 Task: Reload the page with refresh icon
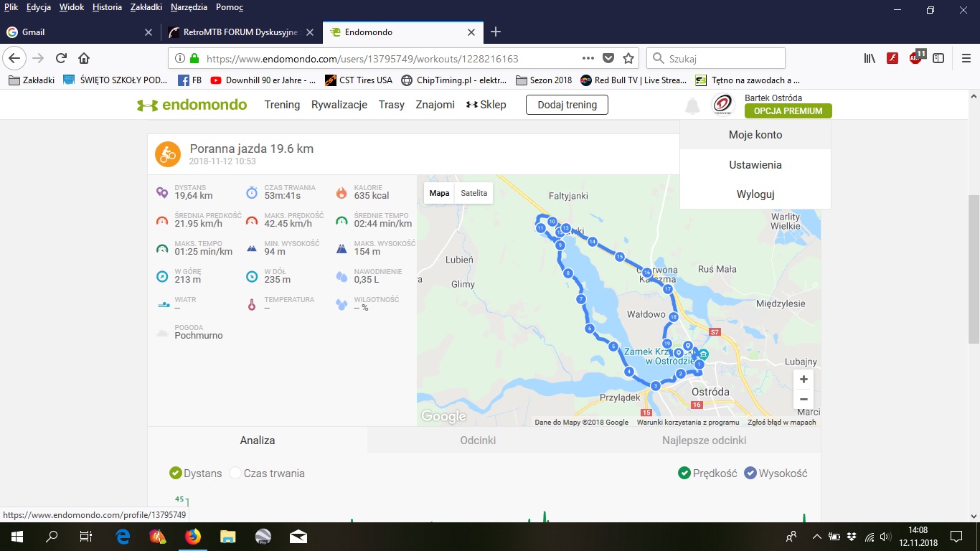click(x=61, y=59)
